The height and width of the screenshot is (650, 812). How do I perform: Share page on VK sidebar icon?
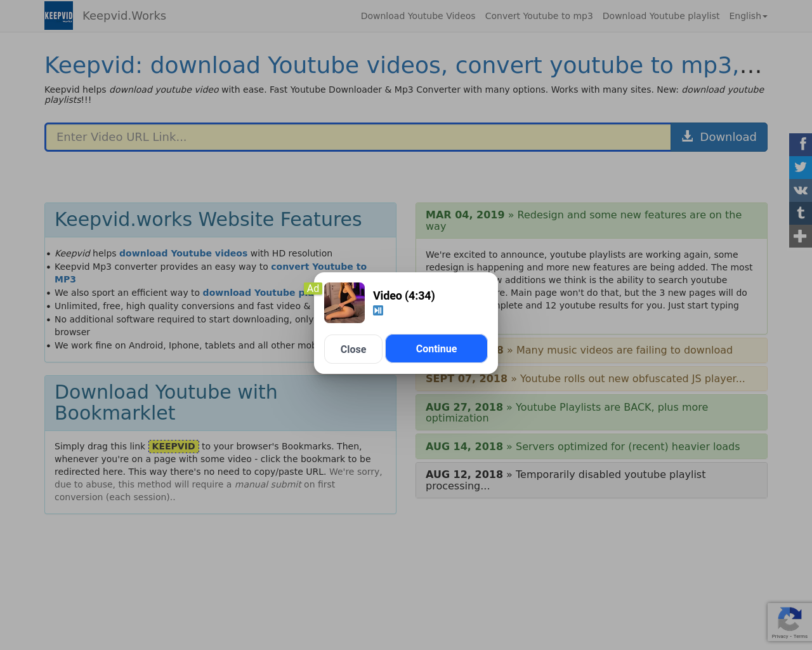pos(801,190)
